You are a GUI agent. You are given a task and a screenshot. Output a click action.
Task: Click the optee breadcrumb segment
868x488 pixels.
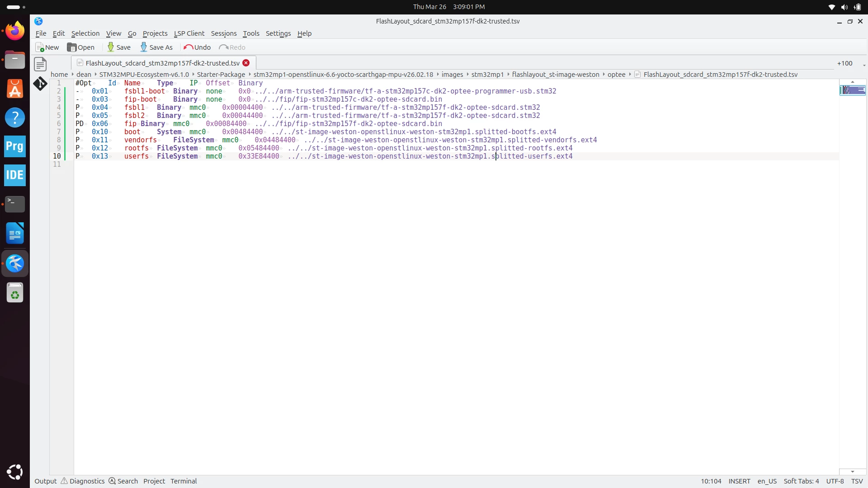[616, 75]
